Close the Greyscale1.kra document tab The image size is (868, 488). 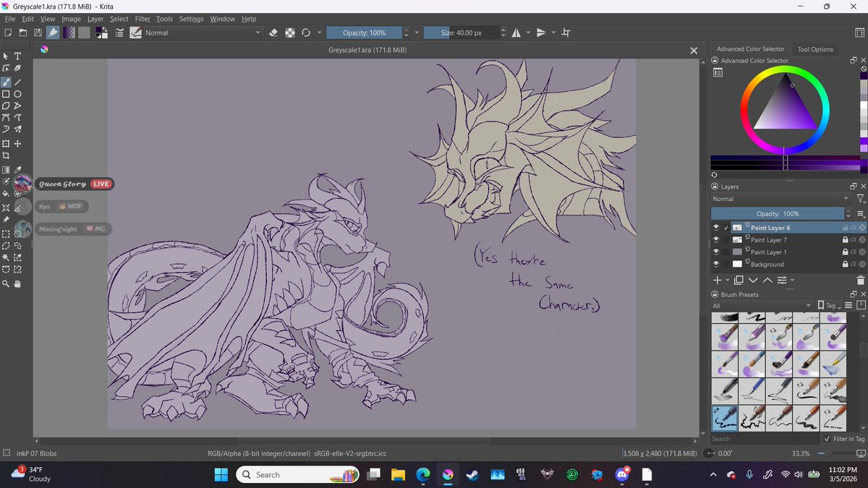(x=694, y=51)
